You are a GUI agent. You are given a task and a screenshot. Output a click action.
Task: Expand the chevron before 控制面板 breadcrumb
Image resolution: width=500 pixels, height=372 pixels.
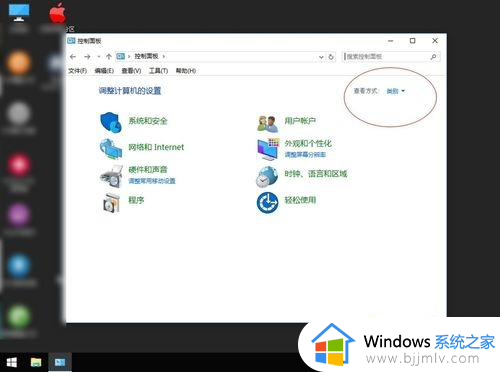(x=129, y=56)
